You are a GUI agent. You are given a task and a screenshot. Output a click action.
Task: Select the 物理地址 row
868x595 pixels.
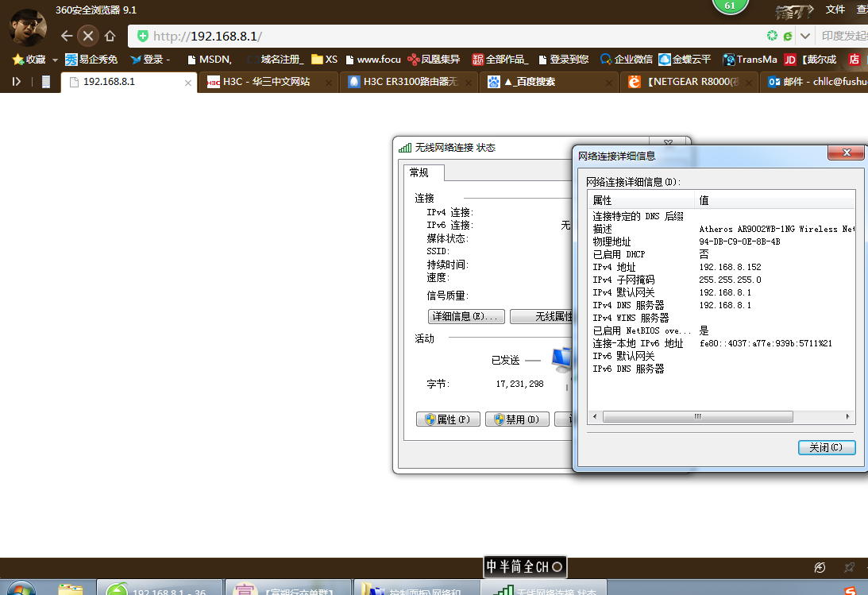[722, 241]
